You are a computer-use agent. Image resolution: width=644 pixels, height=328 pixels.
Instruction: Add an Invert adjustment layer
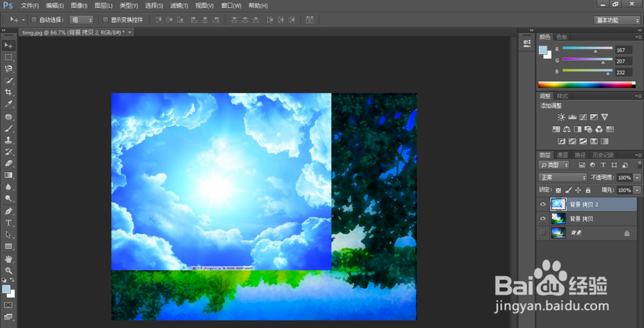coord(562,141)
